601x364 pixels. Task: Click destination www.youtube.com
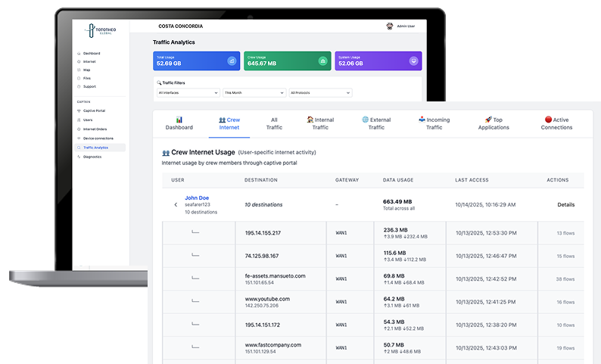267,299
